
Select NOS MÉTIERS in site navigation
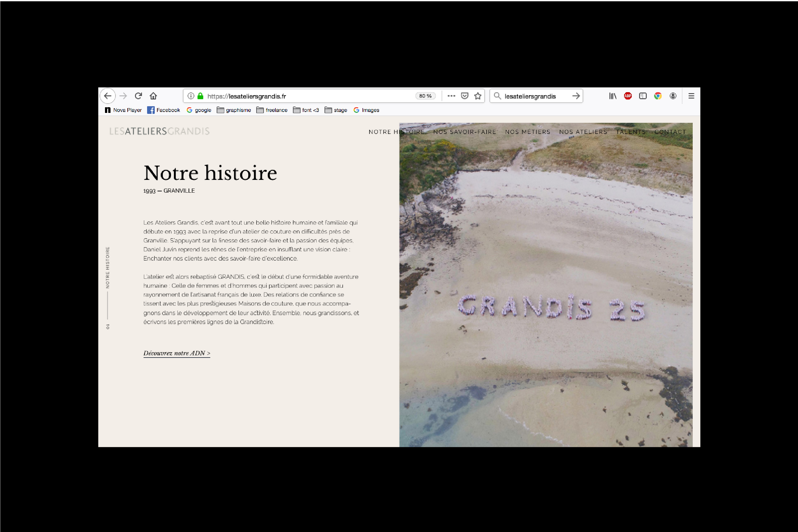tap(528, 132)
